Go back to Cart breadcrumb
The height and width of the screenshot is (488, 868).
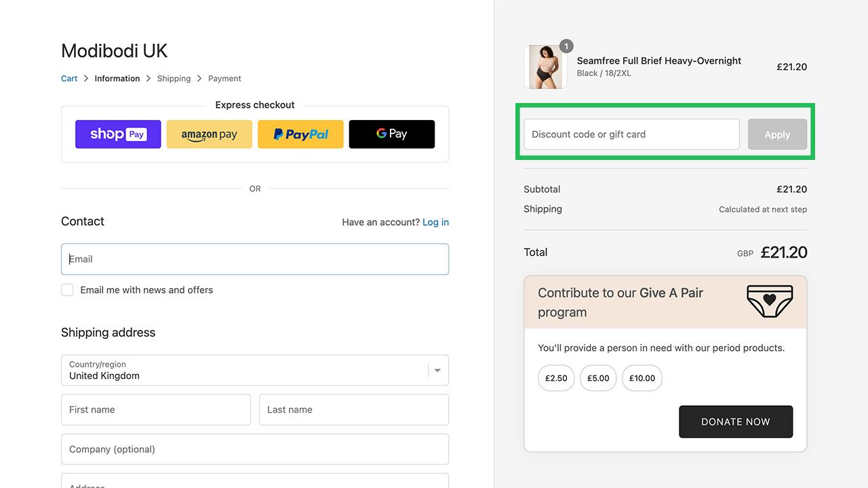(69, 79)
